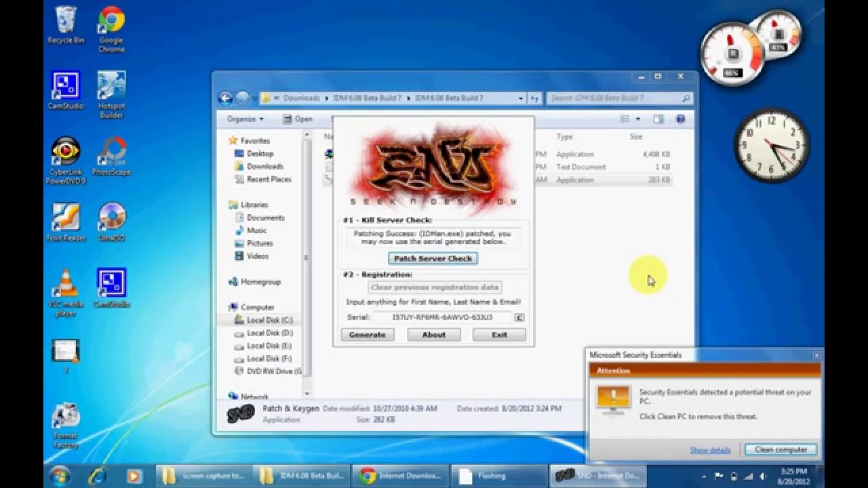Click the taskbar clock showing 3:25 PM
Screen dimensions: 868x488
(x=793, y=476)
